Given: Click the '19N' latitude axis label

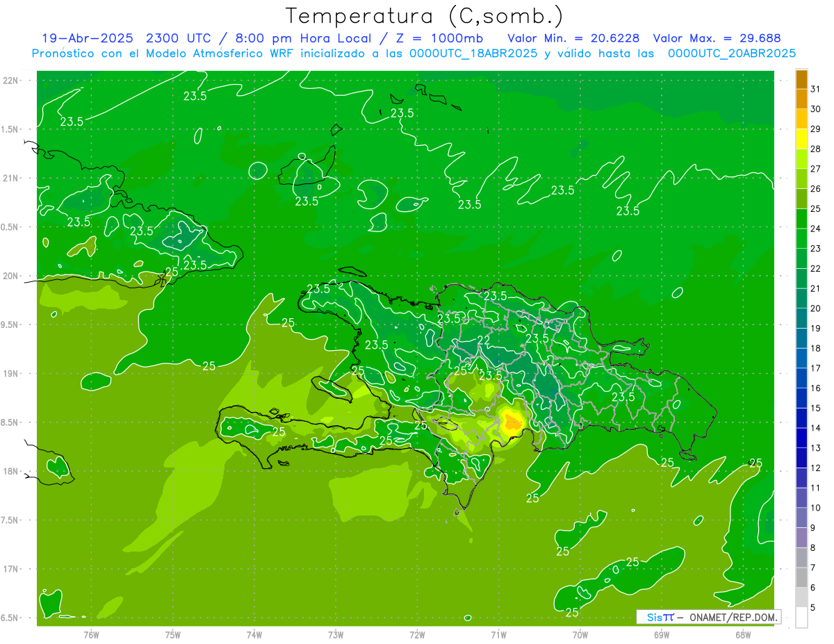Looking at the screenshot, I should [10, 373].
